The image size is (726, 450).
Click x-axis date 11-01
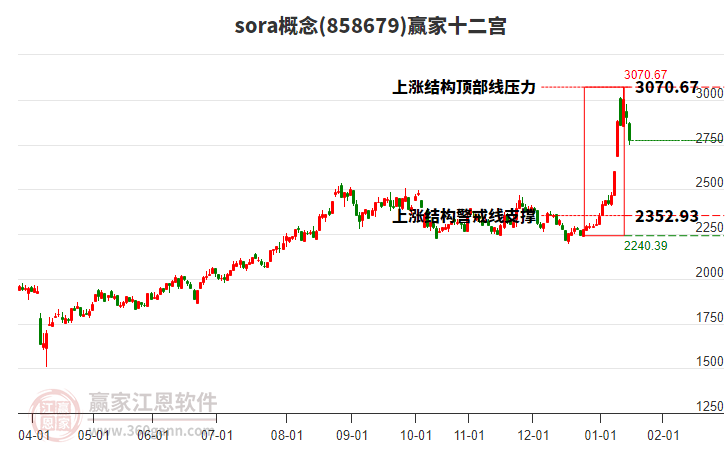(x=469, y=436)
